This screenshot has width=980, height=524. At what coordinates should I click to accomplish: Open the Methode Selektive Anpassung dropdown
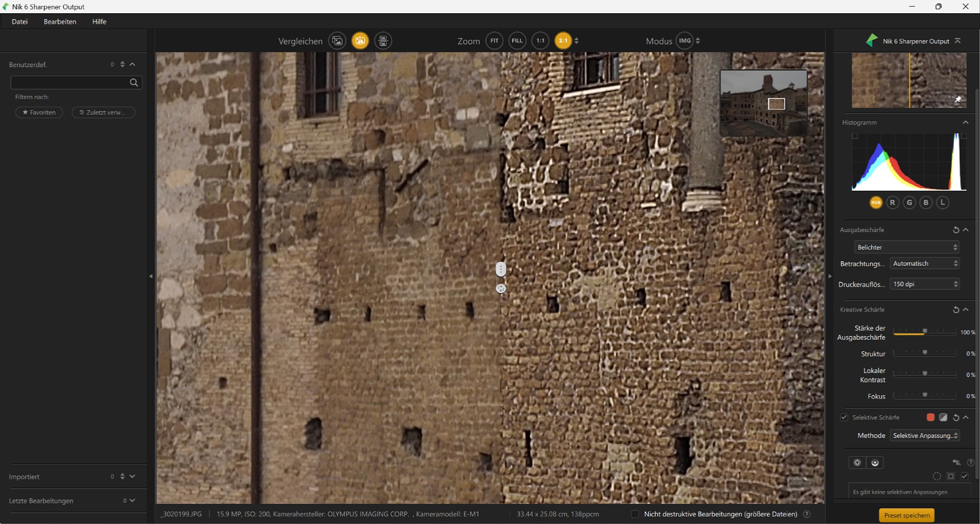(x=924, y=436)
